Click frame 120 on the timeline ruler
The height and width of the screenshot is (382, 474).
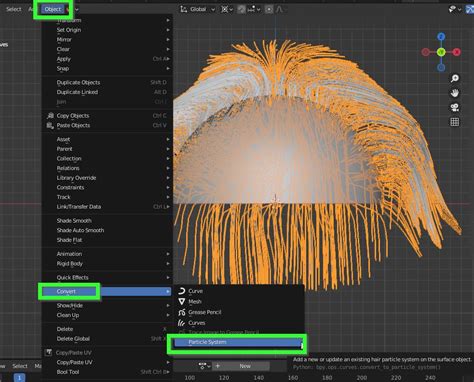pyautogui.click(x=224, y=378)
